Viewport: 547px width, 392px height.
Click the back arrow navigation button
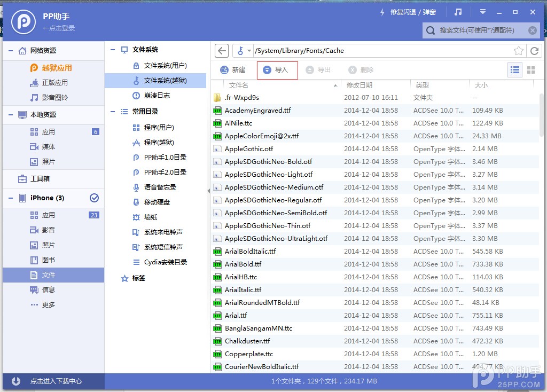point(222,51)
